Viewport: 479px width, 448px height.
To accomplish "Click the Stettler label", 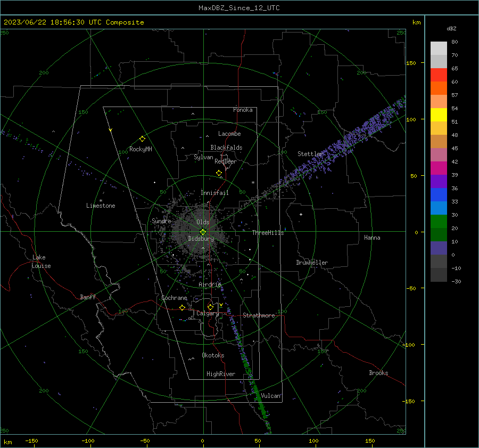I will click(x=310, y=154).
